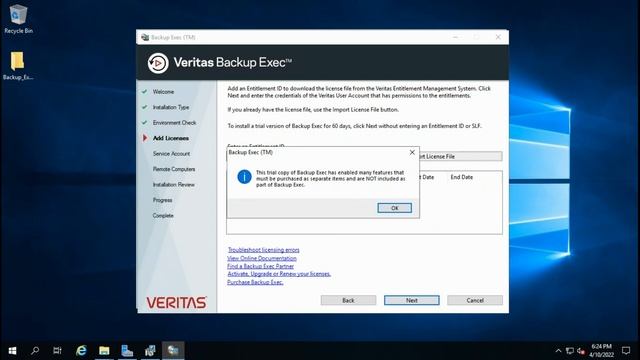Click the blue information icon in dialog
640x360 pixels.
[244, 177]
